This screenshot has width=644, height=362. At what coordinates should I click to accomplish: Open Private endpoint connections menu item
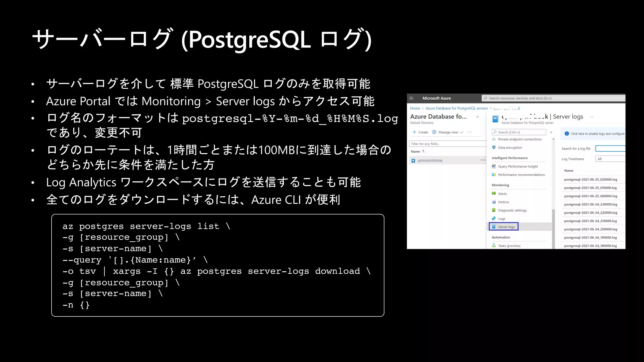pos(520,139)
